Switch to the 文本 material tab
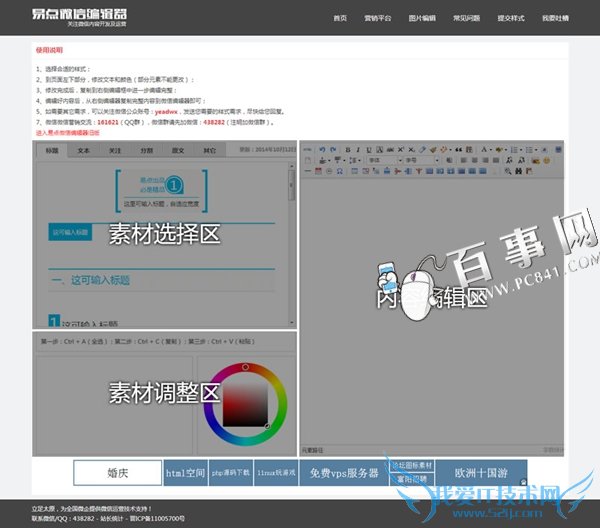Screen dimensions: 600x528 [x=83, y=150]
